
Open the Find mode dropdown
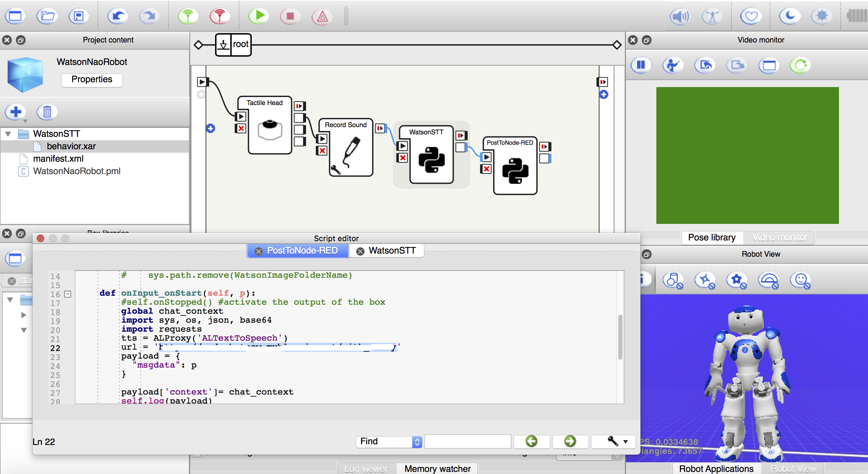(x=417, y=442)
